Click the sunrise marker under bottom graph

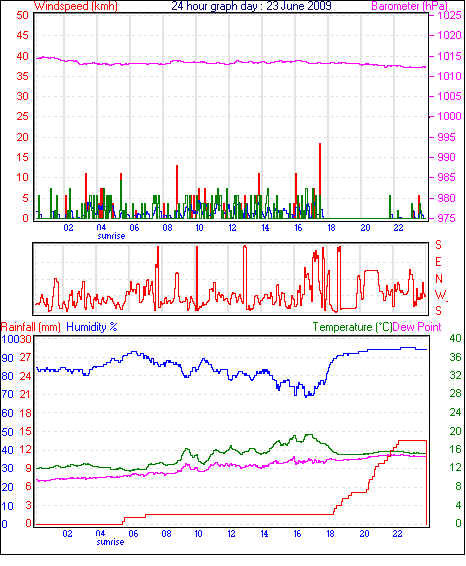[x=110, y=542]
